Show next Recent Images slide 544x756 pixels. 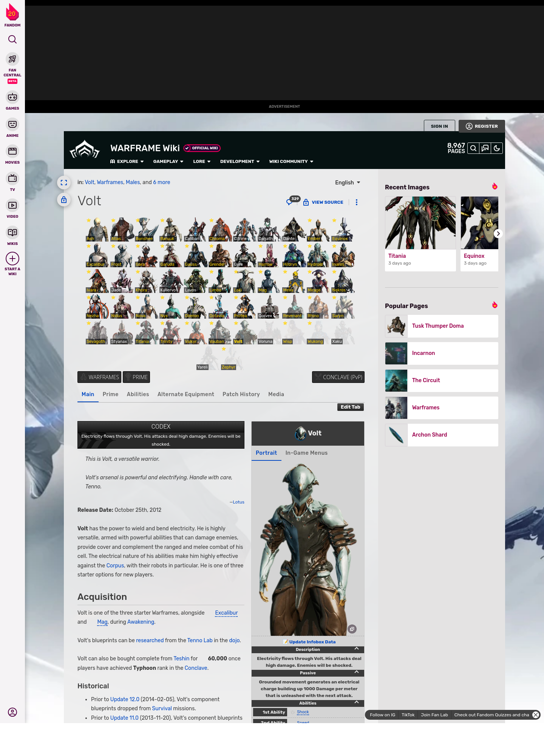[498, 234]
